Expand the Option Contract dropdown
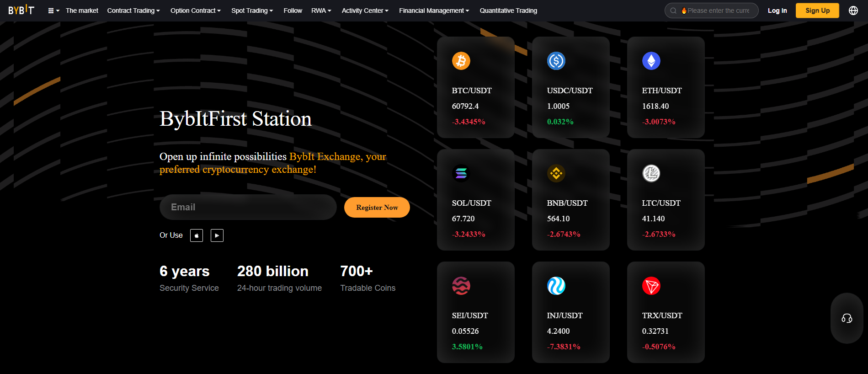This screenshot has height=374, width=868. coord(196,11)
